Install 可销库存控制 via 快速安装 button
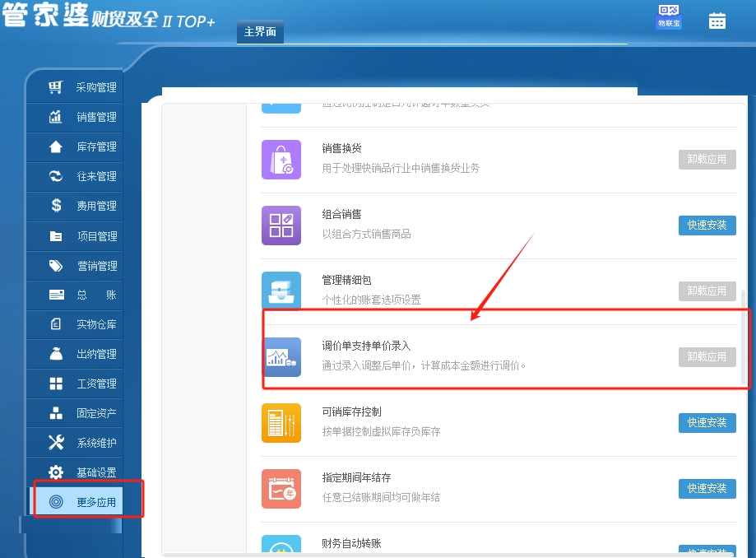The height and width of the screenshot is (558, 756). point(707,423)
